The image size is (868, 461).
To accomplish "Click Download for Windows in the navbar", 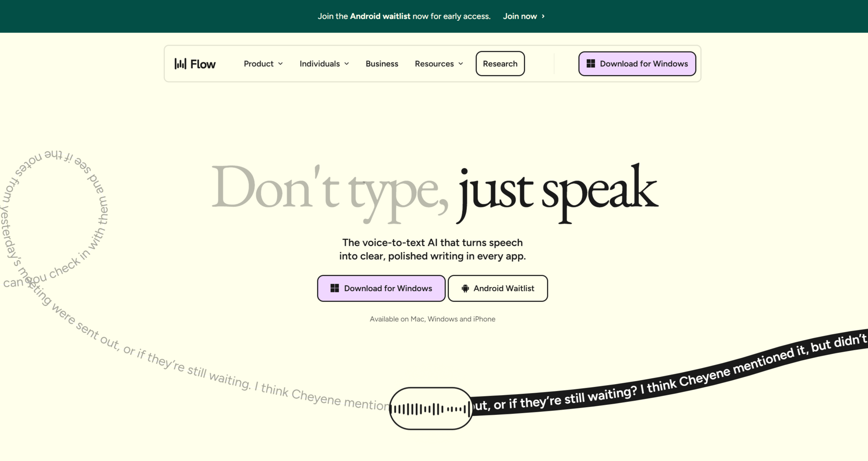I will tap(637, 64).
